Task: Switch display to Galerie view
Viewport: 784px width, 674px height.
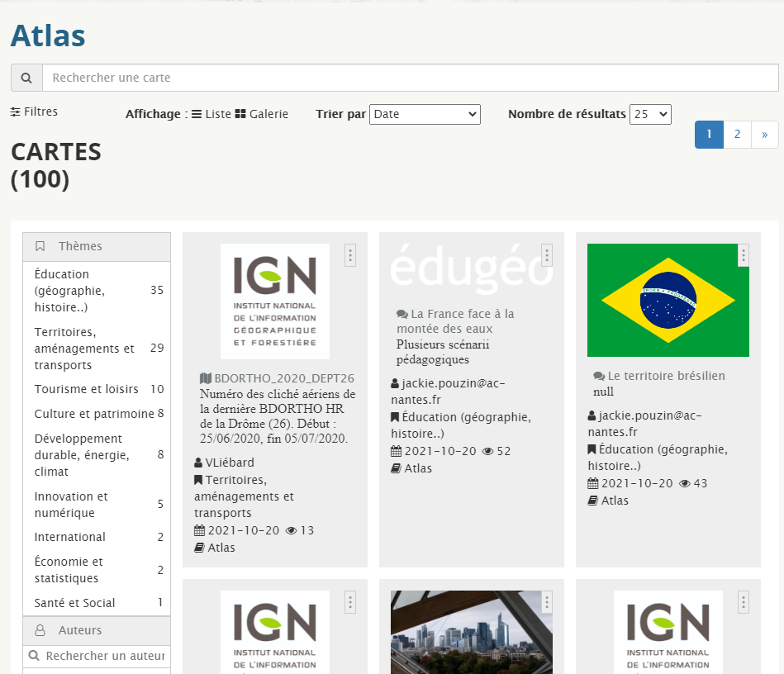Action: [x=262, y=114]
